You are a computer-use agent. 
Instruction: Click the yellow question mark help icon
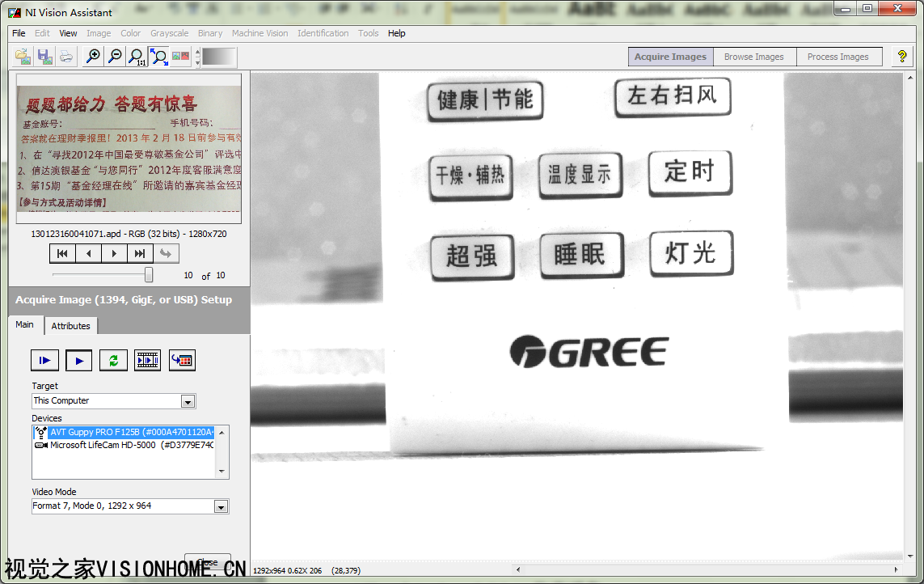coord(902,57)
